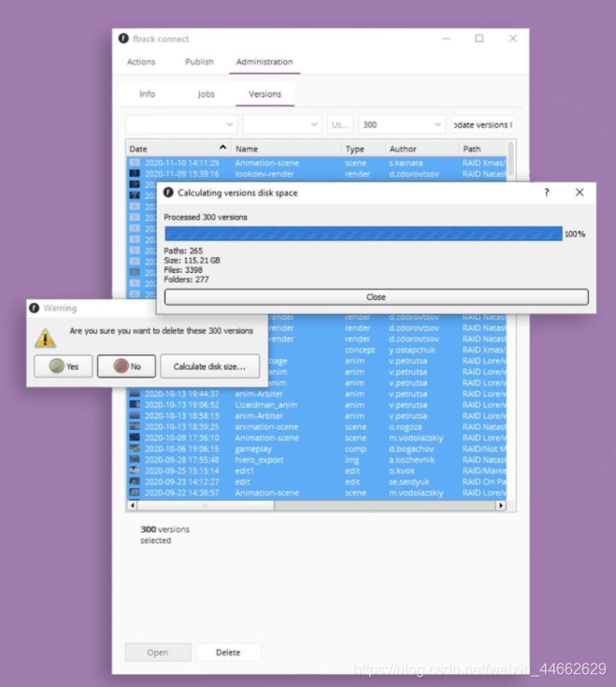Click the Update versions button
This screenshot has width=616, height=687.
coord(483,124)
